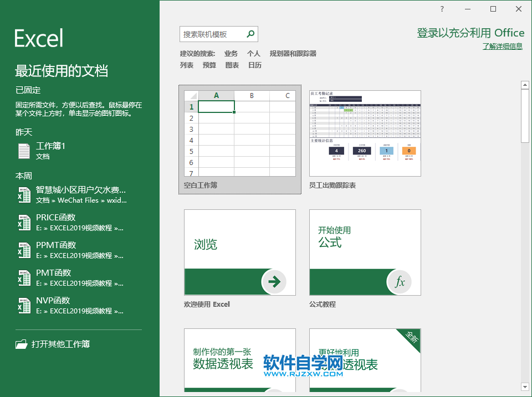Click the 智慧城小区用户欠水费 file icon
This screenshot has height=397, width=532.
click(23, 195)
